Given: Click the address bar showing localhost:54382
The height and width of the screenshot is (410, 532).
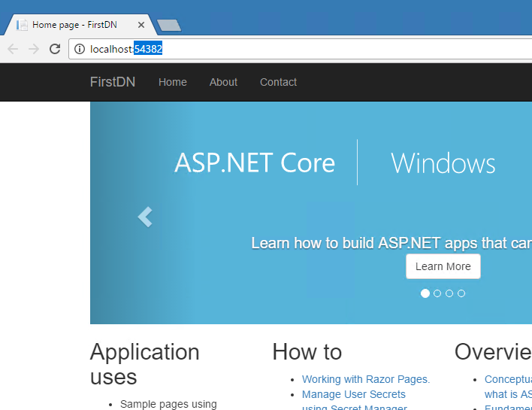Looking at the screenshot, I should coord(301,49).
